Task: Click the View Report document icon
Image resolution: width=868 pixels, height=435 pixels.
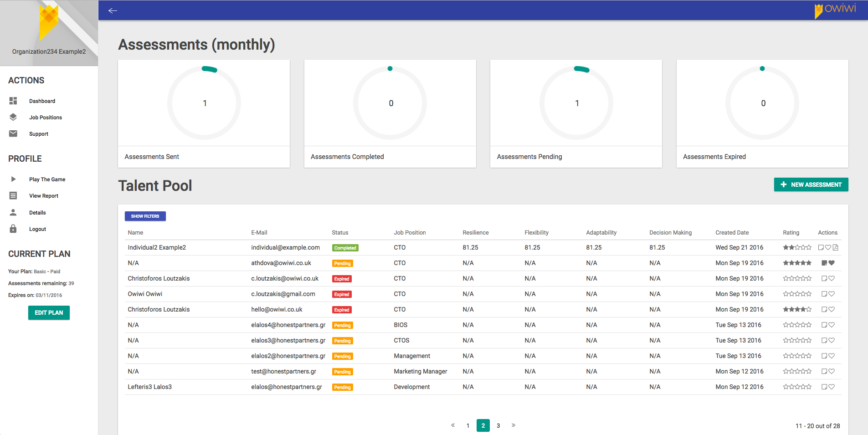Action: (13, 195)
